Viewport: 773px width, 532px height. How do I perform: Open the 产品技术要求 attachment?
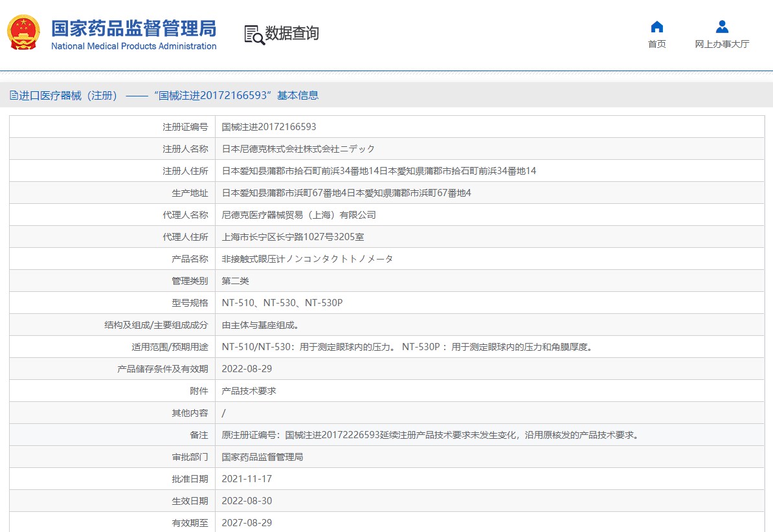click(x=249, y=391)
